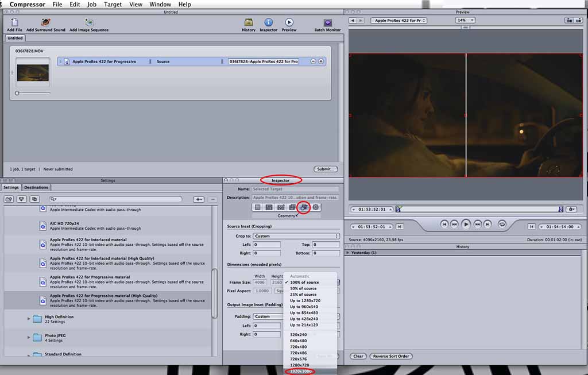
Task: Switch to the Destinations tab
Action: [x=36, y=187]
